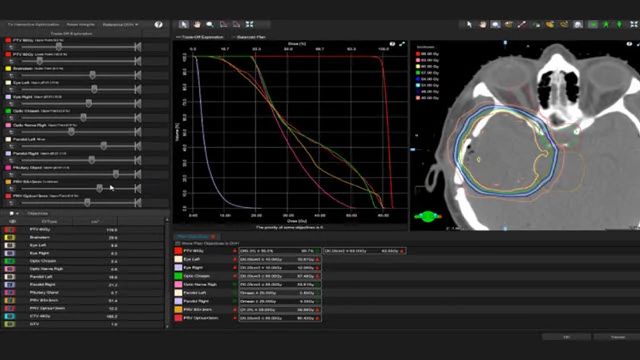Screen dimensions: 640x360
Task: Select the pan hand tool in the image view toolbar
Action: (x=482, y=24)
